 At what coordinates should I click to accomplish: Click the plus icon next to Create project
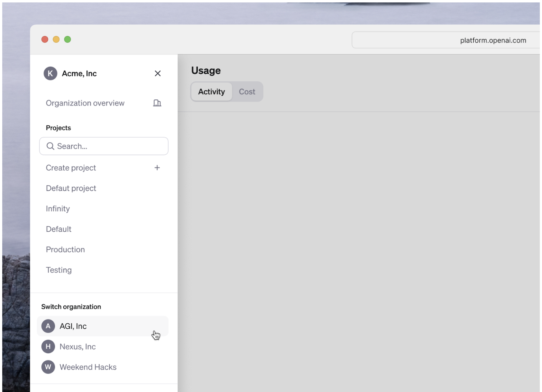coord(157,168)
